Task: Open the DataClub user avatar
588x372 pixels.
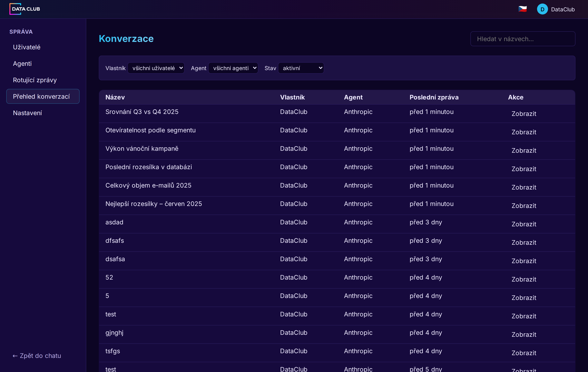Action: (x=542, y=9)
